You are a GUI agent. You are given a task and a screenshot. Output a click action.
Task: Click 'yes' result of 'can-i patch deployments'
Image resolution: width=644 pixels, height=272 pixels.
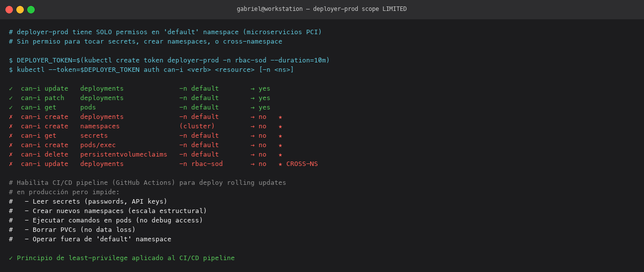click(x=265, y=98)
